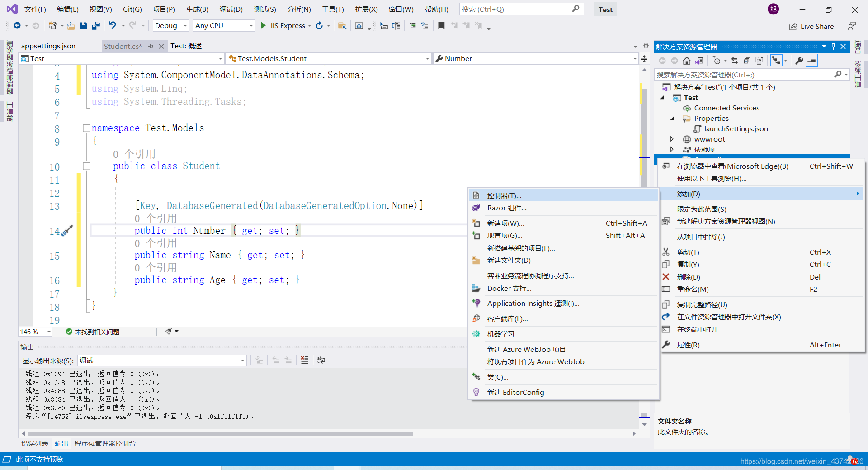This screenshot has height=470, width=868.
Task: Open the Number member dropdown
Action: 536,59
